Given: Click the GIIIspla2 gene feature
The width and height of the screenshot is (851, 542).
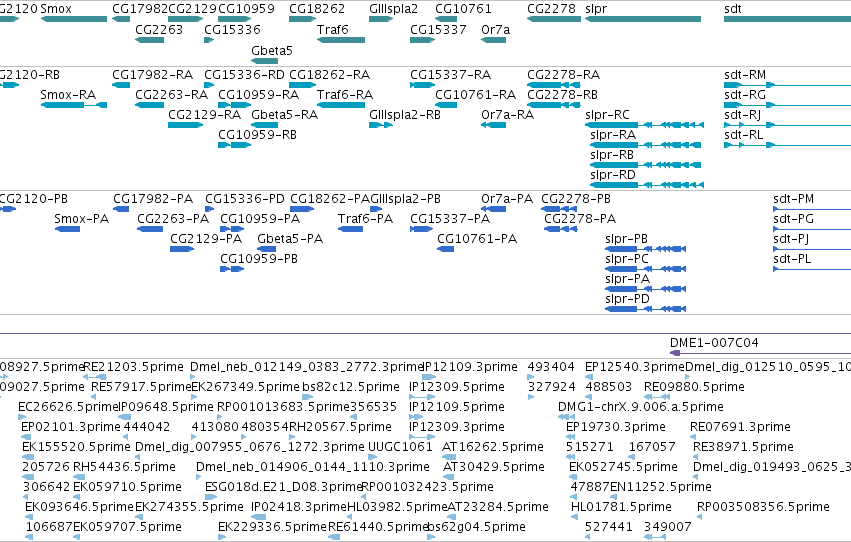Looking at the screenshot, I should coord(381,20).
